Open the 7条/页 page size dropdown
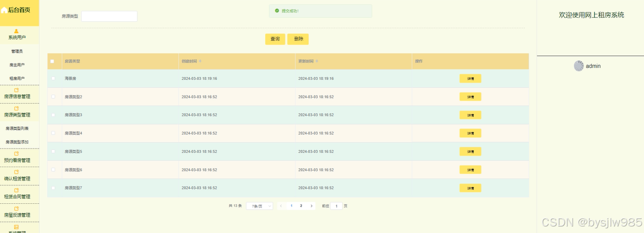This screenshot has width=644, height=233. (259, 206)
